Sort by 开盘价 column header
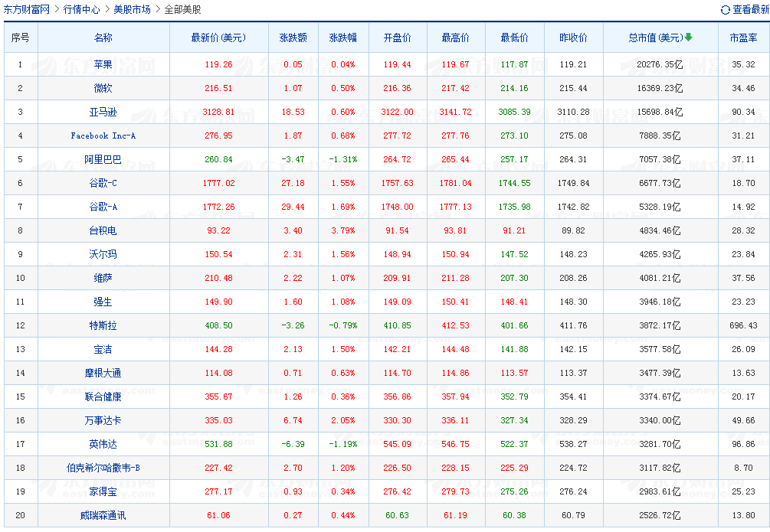The width and height of the screenshot is (770, 532). 398,38
